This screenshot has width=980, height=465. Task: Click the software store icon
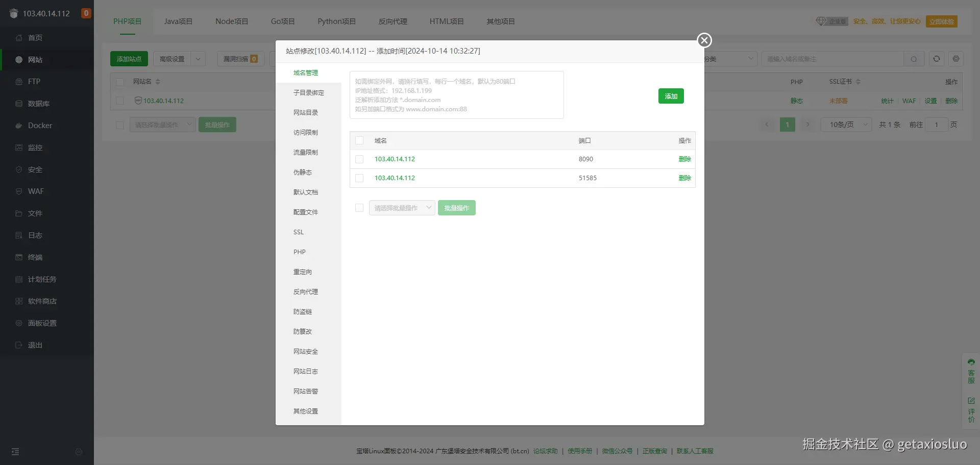point(19,301)
